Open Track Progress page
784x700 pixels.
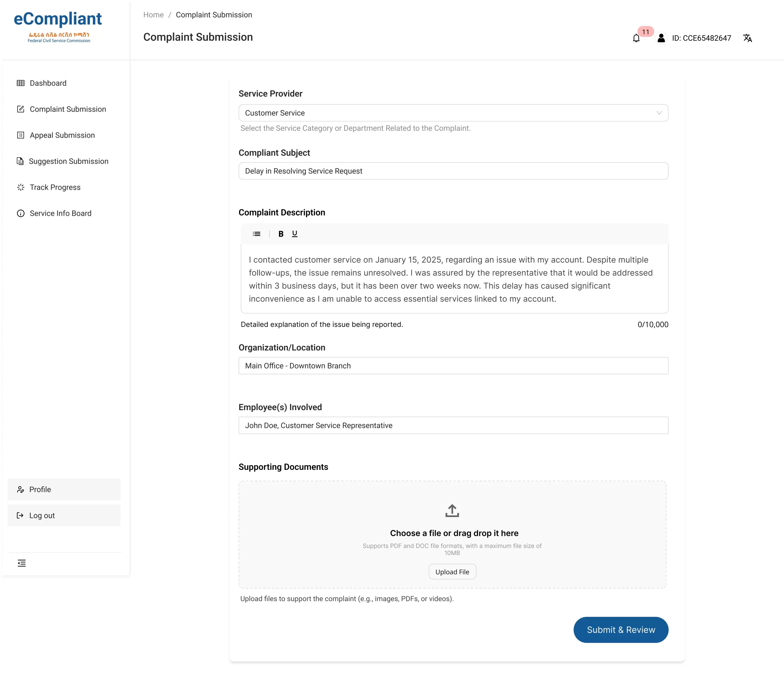tap(55, 187)
